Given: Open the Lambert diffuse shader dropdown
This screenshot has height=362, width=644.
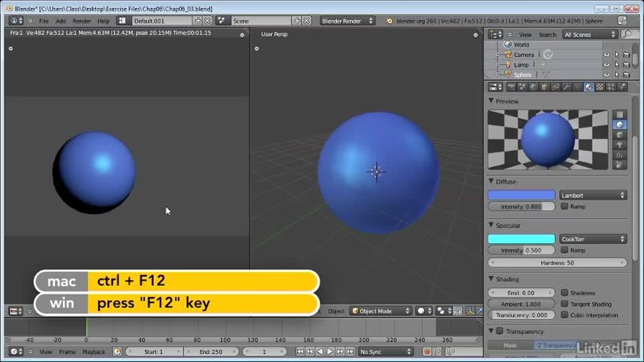Looking at the screenshot, I should point(593,195).
